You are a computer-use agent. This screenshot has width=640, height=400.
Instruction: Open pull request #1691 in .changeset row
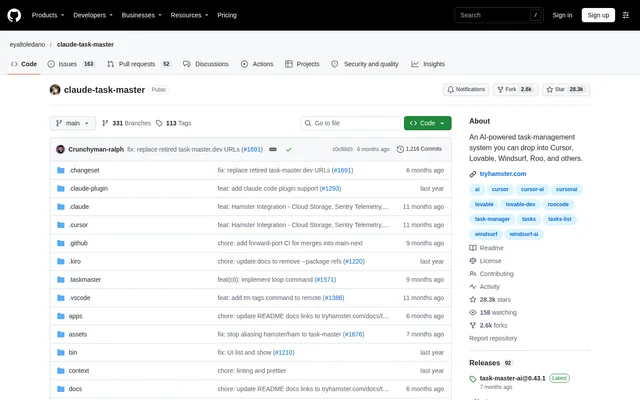coord(342,170)
